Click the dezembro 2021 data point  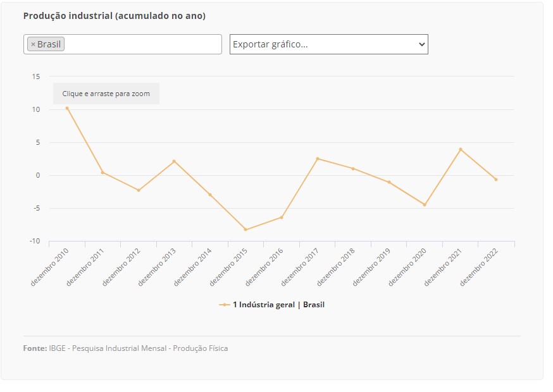(x=461, y=149)
